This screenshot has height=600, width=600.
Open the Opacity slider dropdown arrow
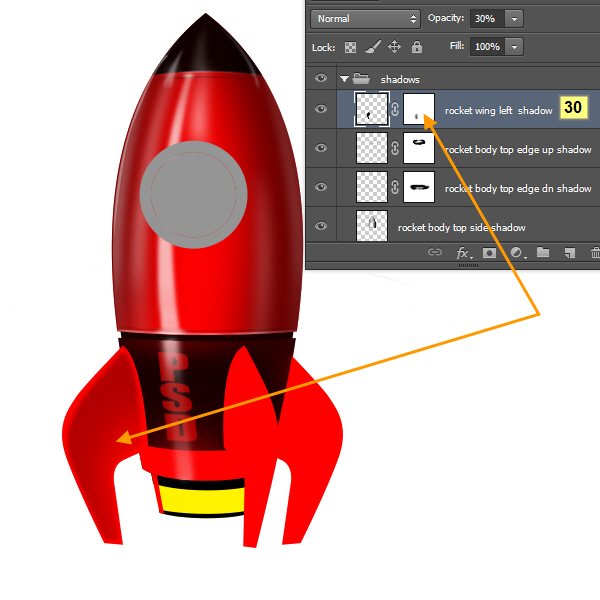tap(514, 18)
